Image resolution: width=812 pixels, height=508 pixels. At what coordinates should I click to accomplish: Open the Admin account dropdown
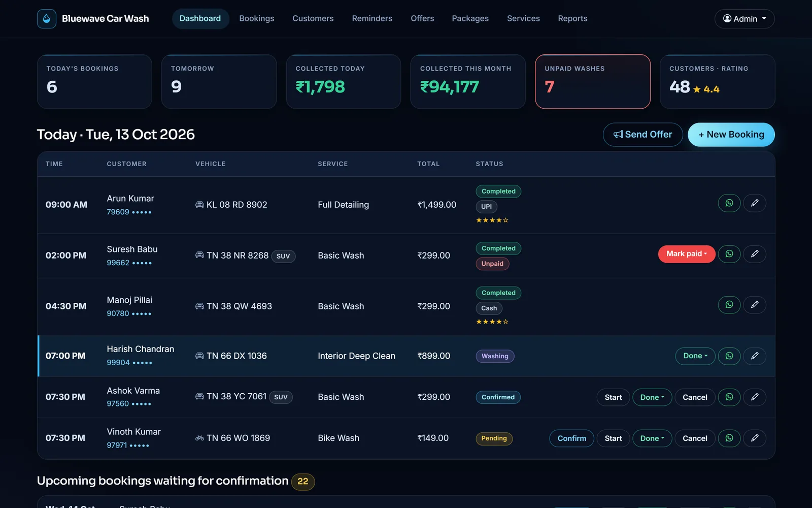[x=745, y=19]
